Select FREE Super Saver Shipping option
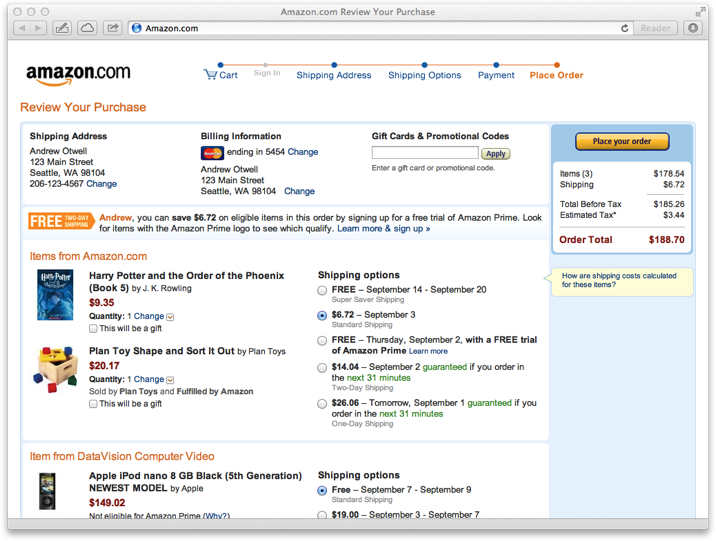 coord(322,290)
